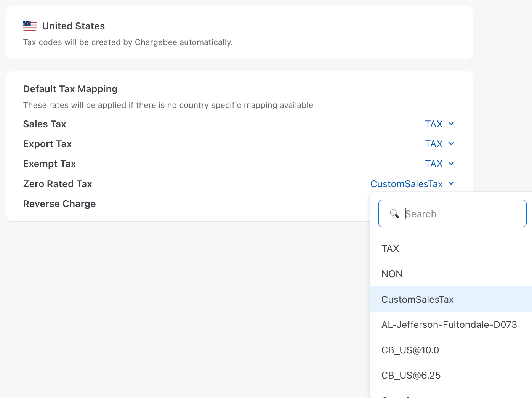
Task: Click the Default Tax Mapping heading
Action: (70, 89)
